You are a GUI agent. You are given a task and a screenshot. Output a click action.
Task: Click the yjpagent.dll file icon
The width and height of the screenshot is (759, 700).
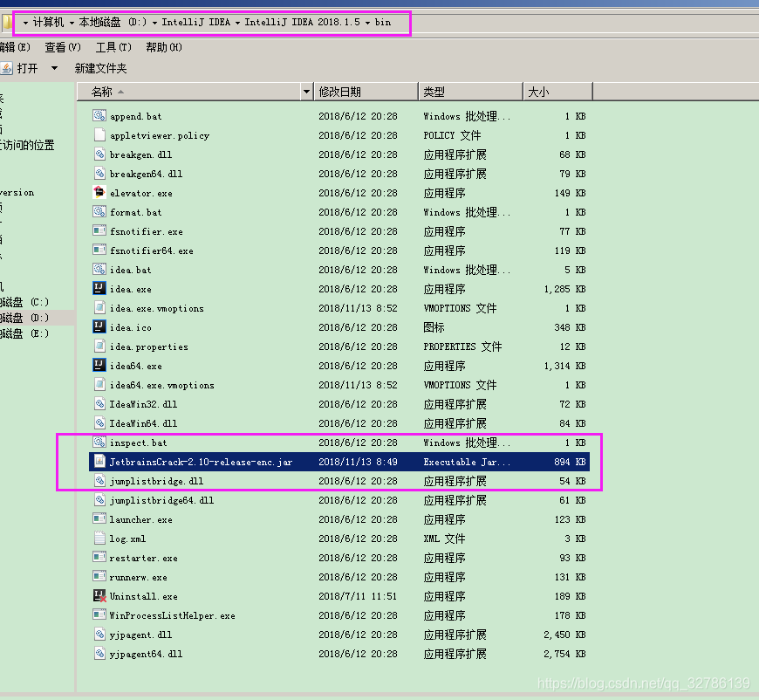[x=99, y=634]
